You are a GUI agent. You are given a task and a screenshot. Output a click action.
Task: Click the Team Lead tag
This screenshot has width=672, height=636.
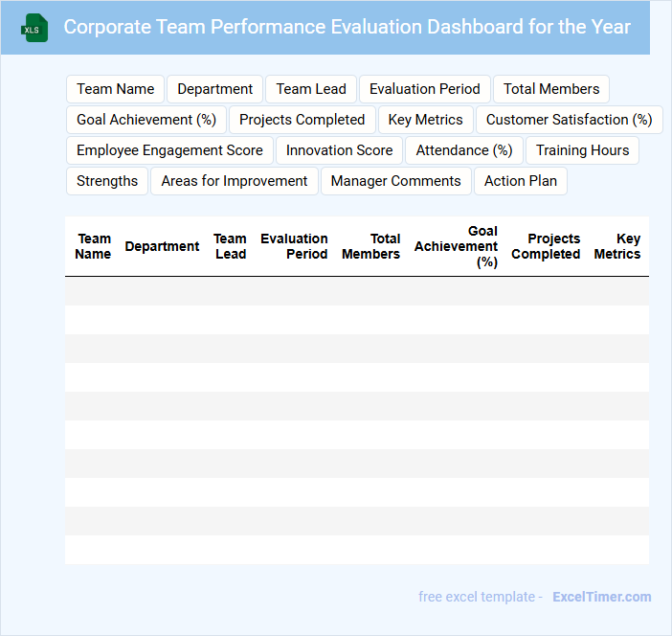[x=311, y=89]
